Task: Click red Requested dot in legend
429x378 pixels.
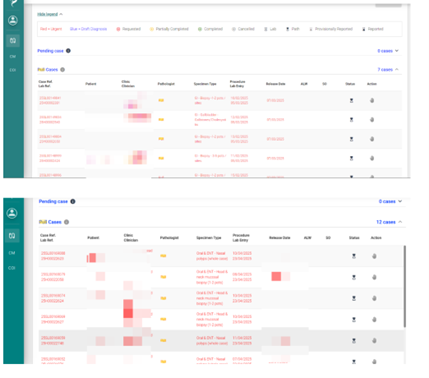Action: tap(118, 29)
